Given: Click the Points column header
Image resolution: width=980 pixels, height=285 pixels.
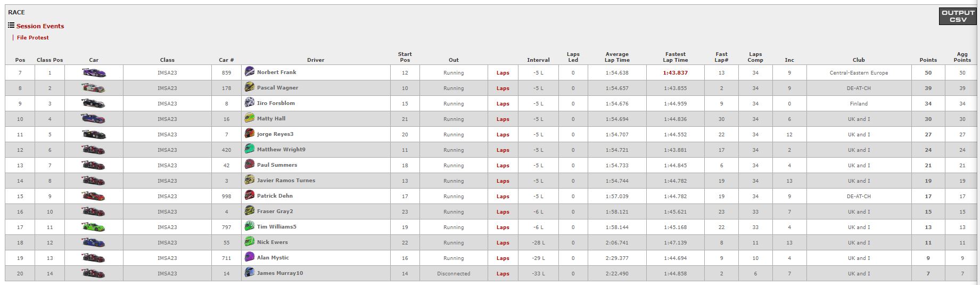Looking at the screenshot, I should click(x=928, y=60).
